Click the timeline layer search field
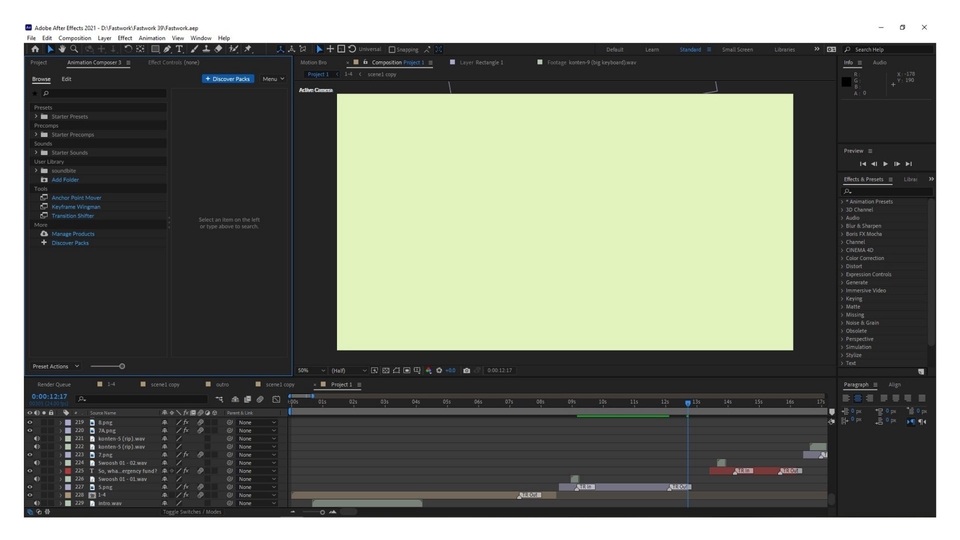Screen dimensions: 960x540 [x=141, y=399]
